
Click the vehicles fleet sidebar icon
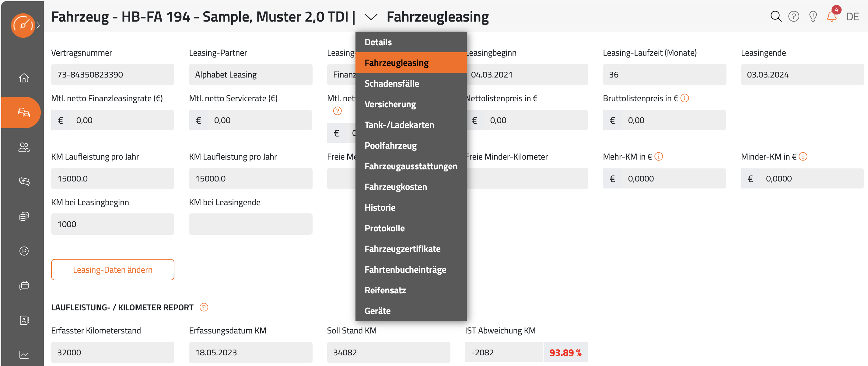[24, 112]
